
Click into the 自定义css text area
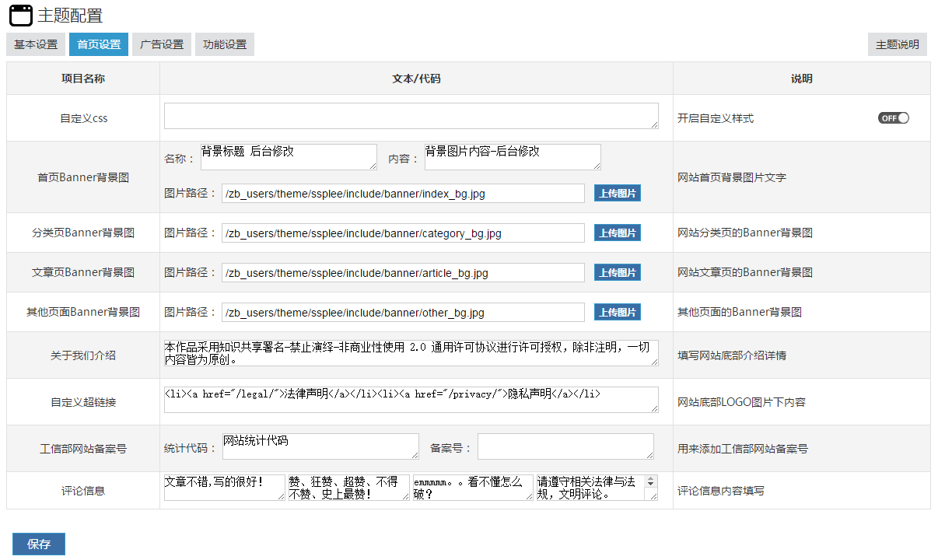pos(411,116)
